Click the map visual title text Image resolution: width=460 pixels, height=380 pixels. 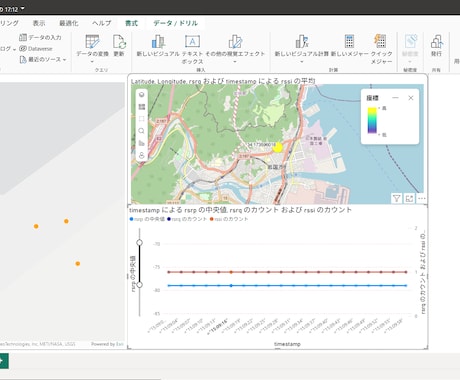[223, 81]
